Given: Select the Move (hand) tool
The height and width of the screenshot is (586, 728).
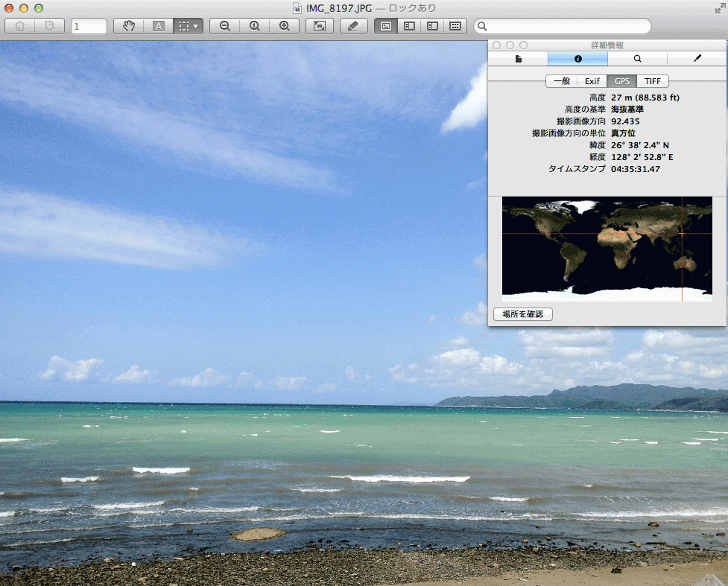Looking at the screenshot, I should [129, 26].
